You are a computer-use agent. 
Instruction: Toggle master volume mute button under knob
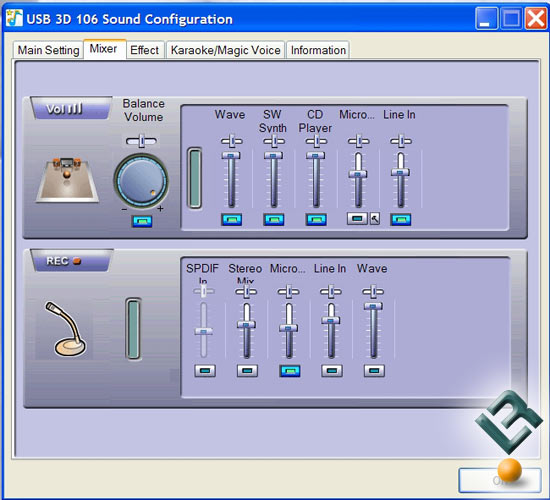pyautogui.click(x=142, y=221)
